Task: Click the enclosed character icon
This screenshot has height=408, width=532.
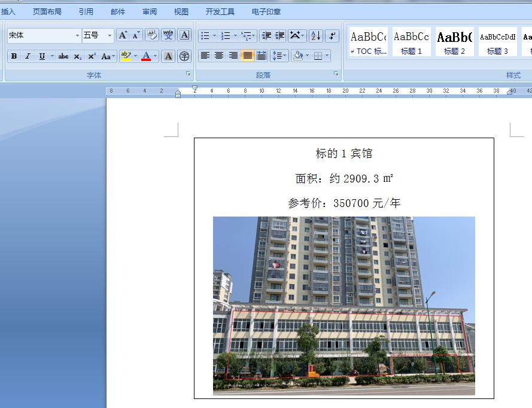Action: tap(184, 56)
